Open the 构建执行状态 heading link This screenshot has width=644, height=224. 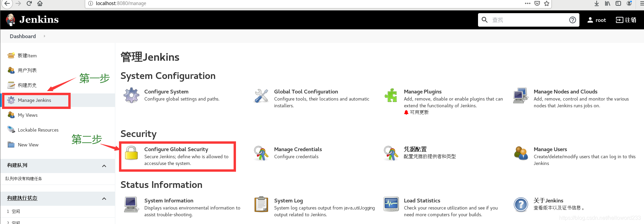tap(22, 198)
